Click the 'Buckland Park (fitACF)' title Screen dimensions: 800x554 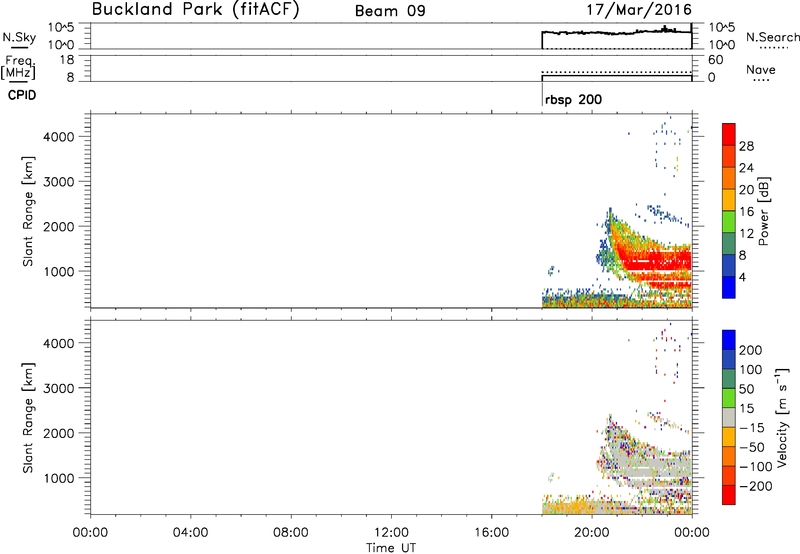point(195,10)
